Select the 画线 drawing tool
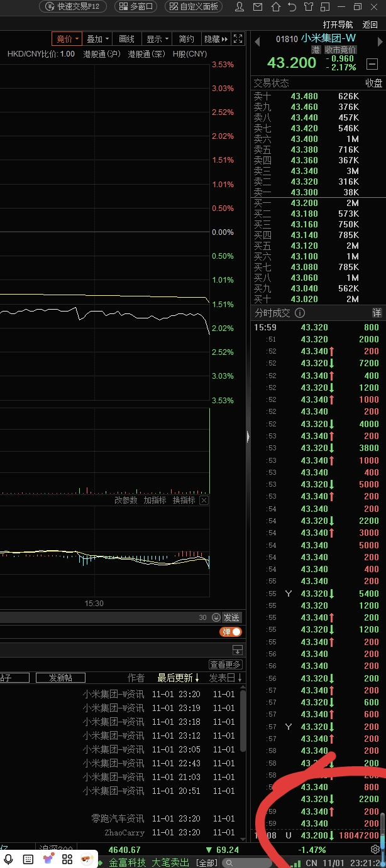Viewport: 386px width, 868px height. pyautogui.click(x=127, y=39)
